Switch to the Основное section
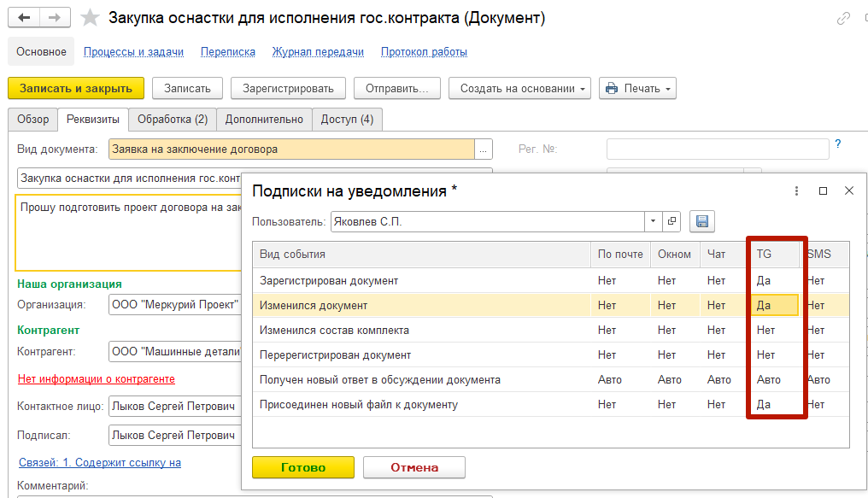 41,51
